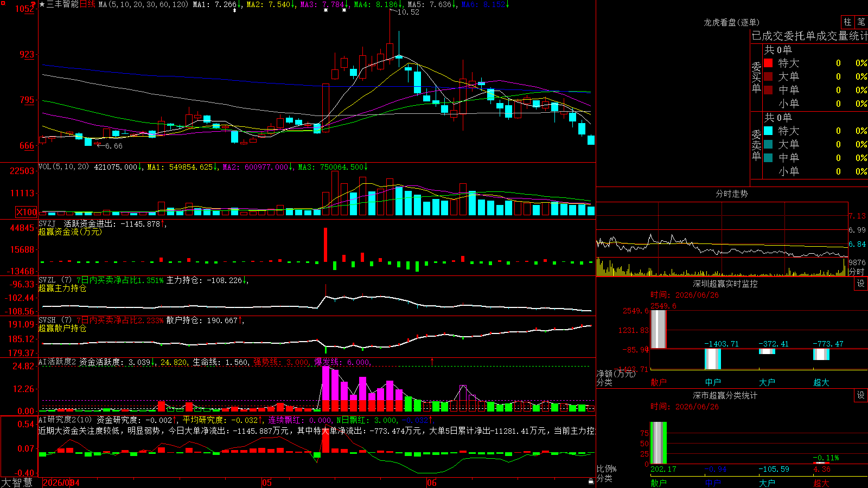Click the teal 中单 sell-order swatch
Image resolution: width=868 pixels, height=488 pixels.
click(x=768, y=158)
